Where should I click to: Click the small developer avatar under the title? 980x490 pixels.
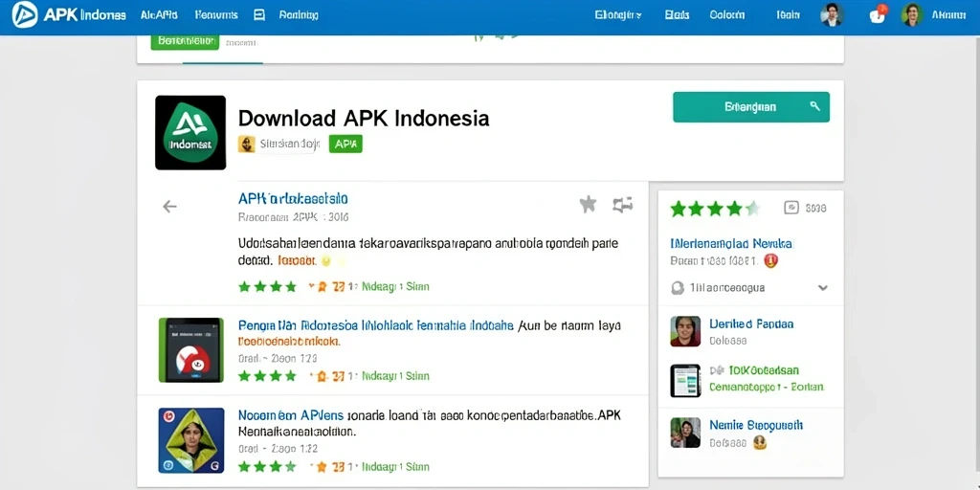(246, 144)
